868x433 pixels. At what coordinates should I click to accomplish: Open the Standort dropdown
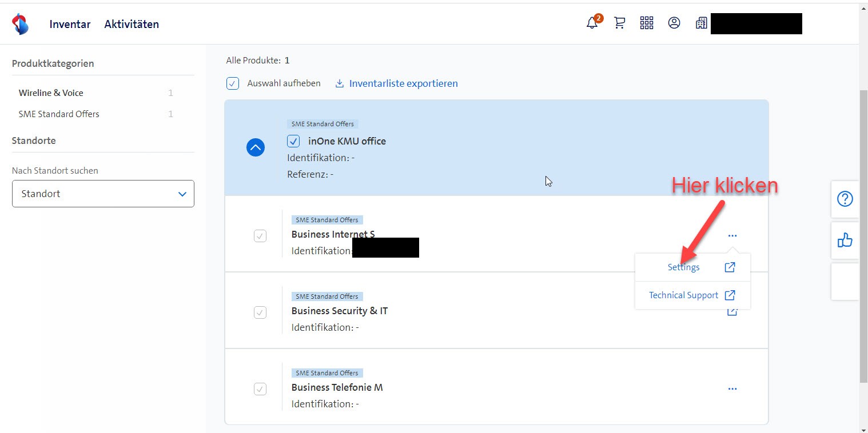(103, 194)
